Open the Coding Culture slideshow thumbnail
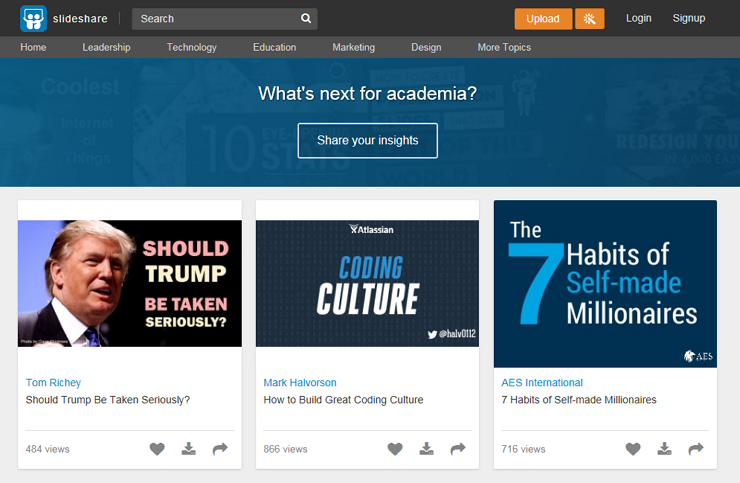The image size is (740, 483). [367, 283]
